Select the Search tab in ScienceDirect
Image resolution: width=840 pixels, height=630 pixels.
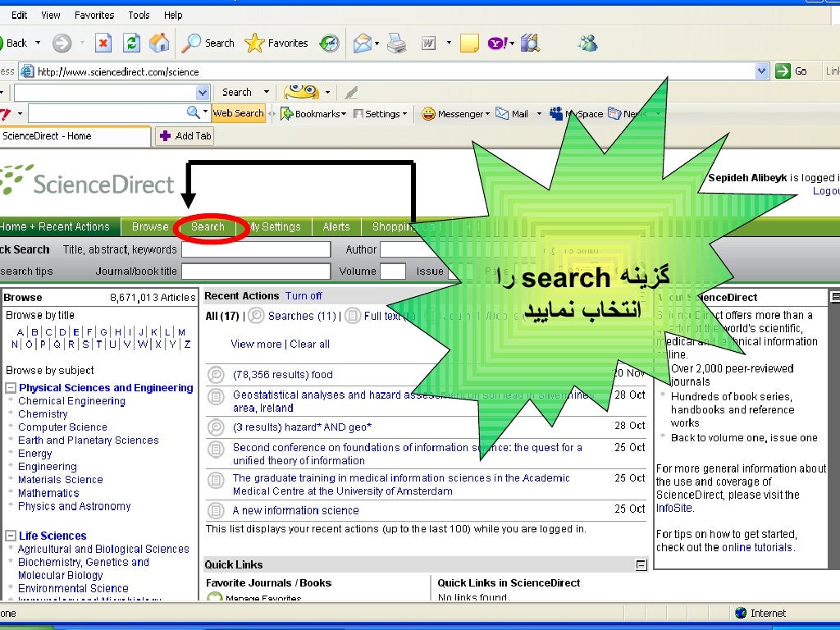[x=208, y=226]
